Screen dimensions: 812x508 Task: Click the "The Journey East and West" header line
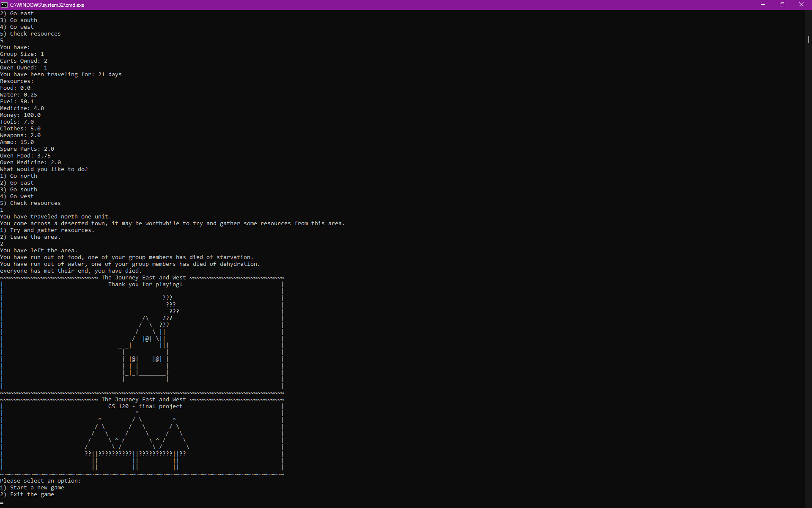click(143, 277)
